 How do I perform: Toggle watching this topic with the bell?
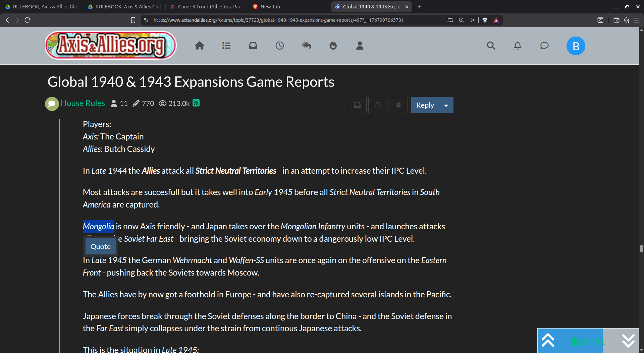pos(377,105)
